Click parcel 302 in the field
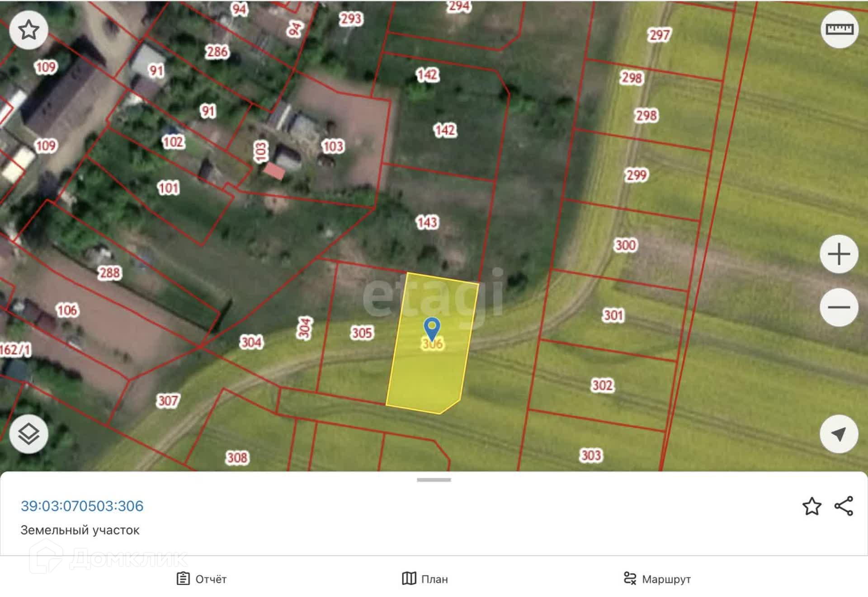 pos(602,385)
